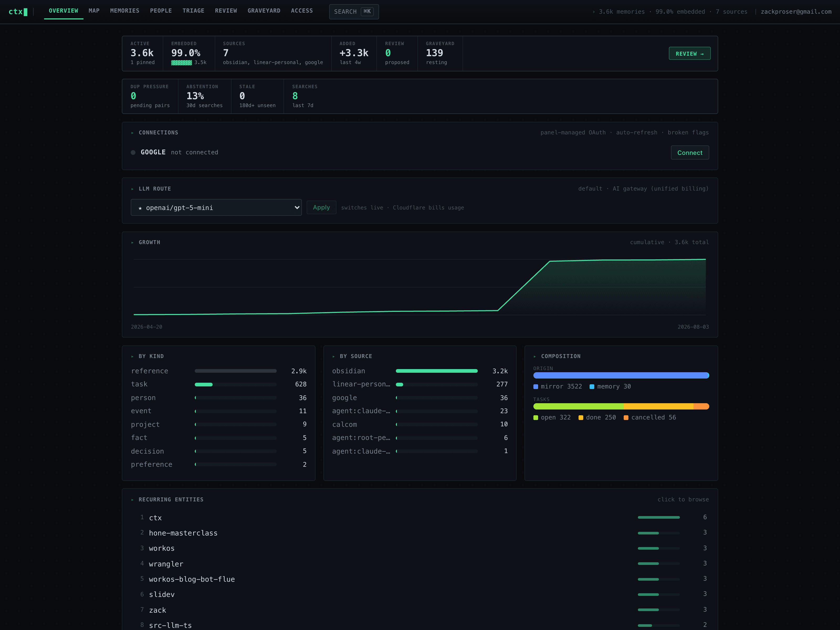Viewport: 840px width, 630px height.
Task: Click the Google connection status dot
Action: [133, 153]
